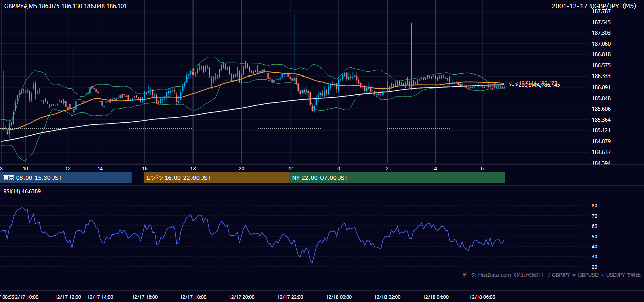
Task: Click bottom date label 12/17 14:00
Action: [x=100, y=297]
